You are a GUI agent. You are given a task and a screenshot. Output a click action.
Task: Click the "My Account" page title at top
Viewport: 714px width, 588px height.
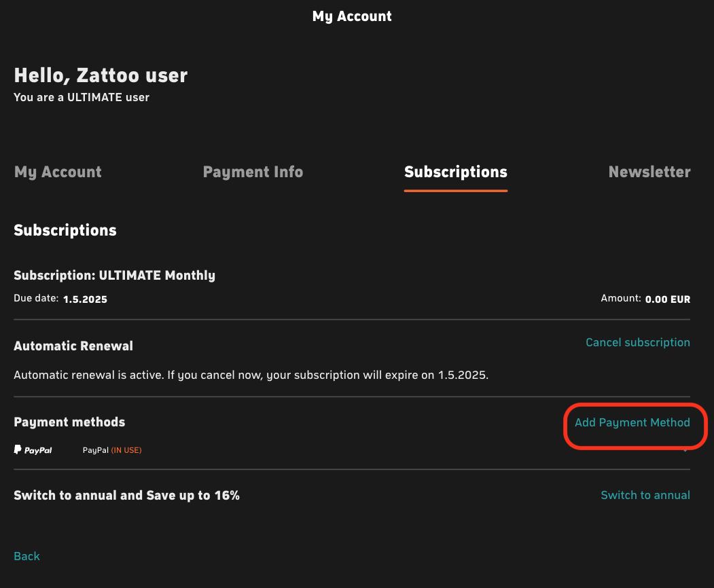(352, 16)
